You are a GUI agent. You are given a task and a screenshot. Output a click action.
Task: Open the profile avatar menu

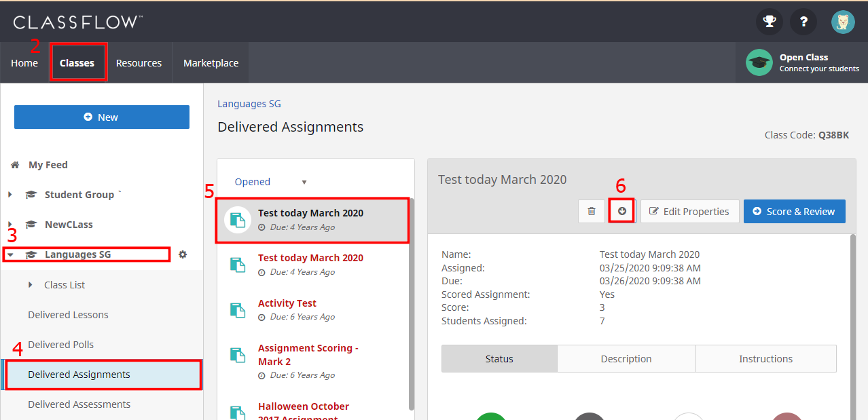pyautogui.click(x=842, y=21)
